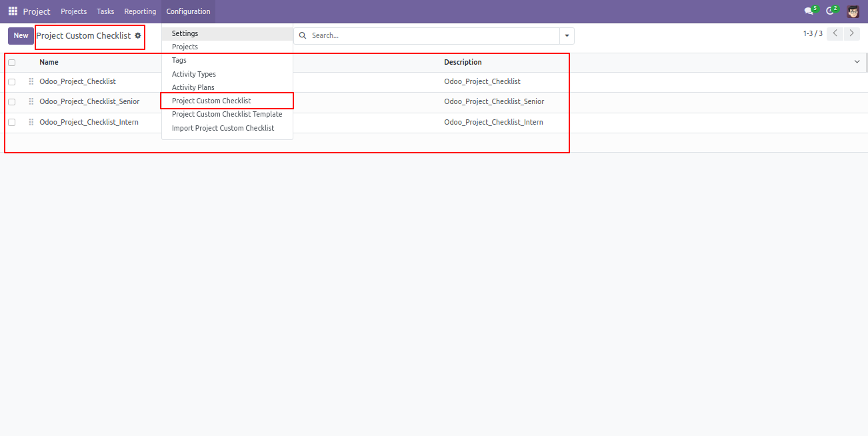Viewport: 868px width, 436px height.
Task: Sort by the Name column header
Action: pos(49,62)
